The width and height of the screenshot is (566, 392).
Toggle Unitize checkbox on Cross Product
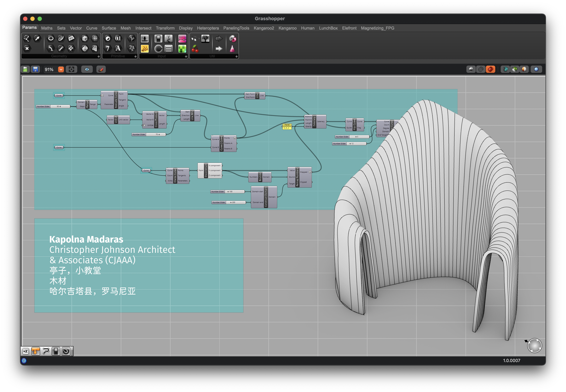coord(144,125)
